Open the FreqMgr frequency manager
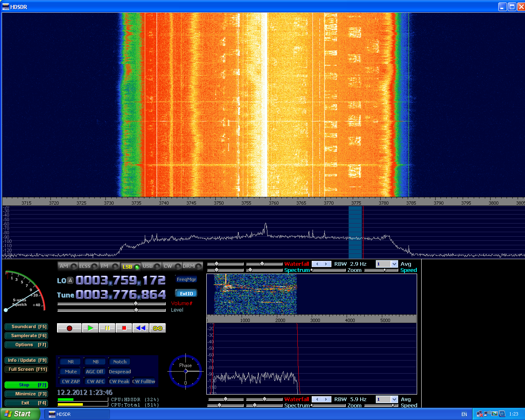 187,279
